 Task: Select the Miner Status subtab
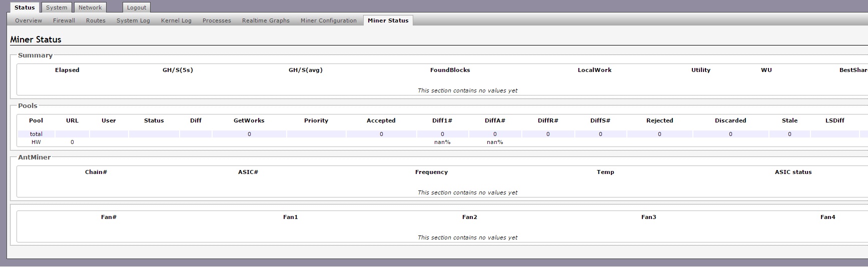tap(388, 20)
